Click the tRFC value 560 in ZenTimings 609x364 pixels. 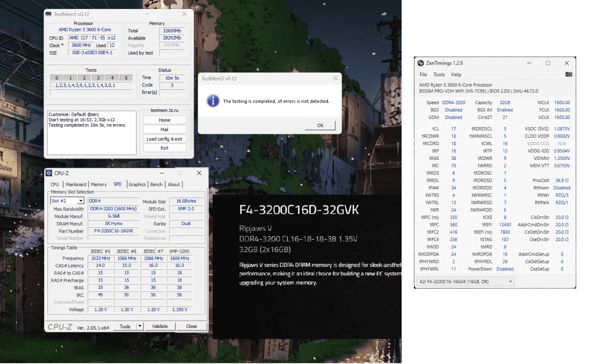(x=453, y=225)
